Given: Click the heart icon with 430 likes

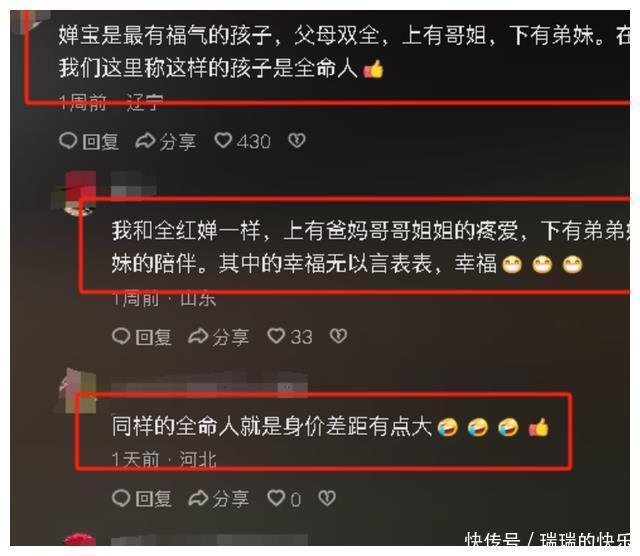Looking at the screenshot, I should point(223,140).
